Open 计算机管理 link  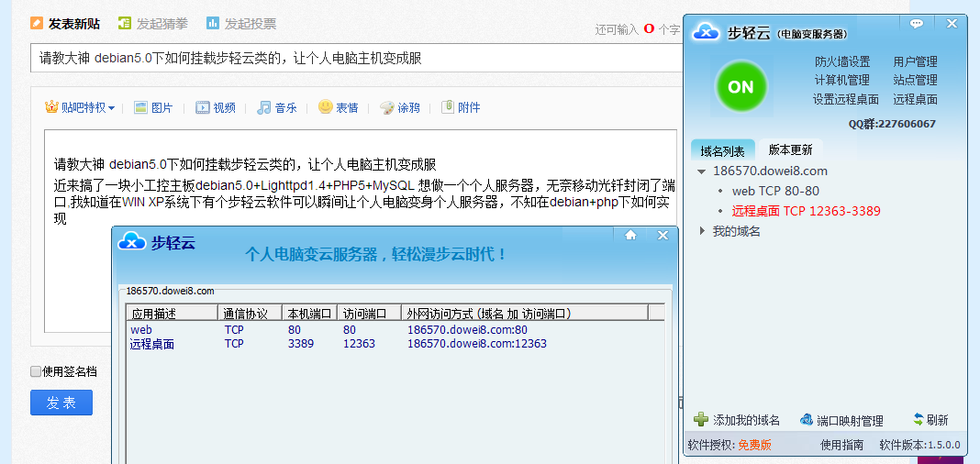[x=841, y=80]
